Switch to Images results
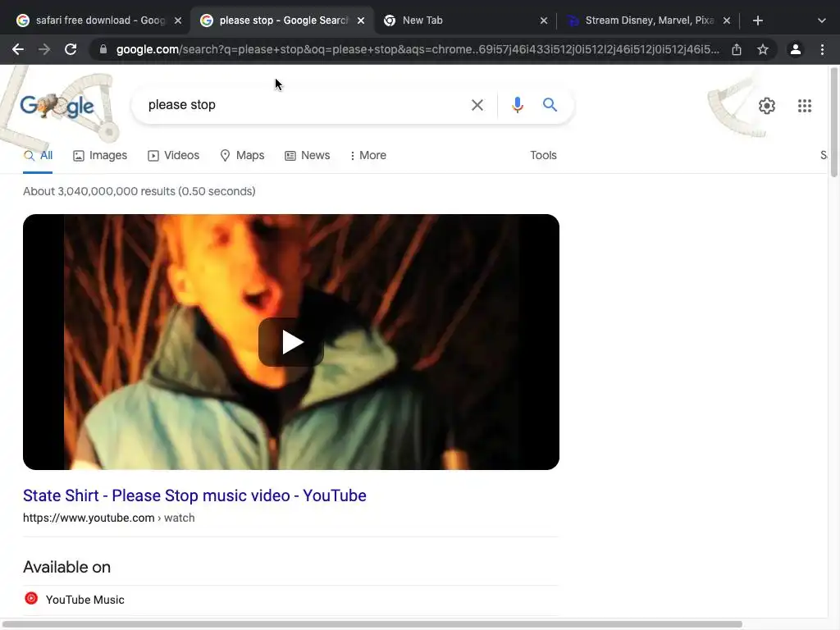This screenshot has height=630, width=840. point(100,155)
